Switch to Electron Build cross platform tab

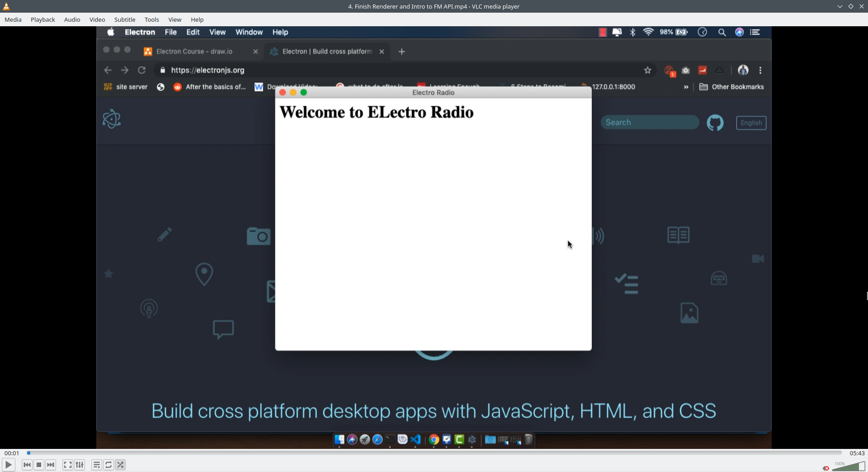[326, 52]
